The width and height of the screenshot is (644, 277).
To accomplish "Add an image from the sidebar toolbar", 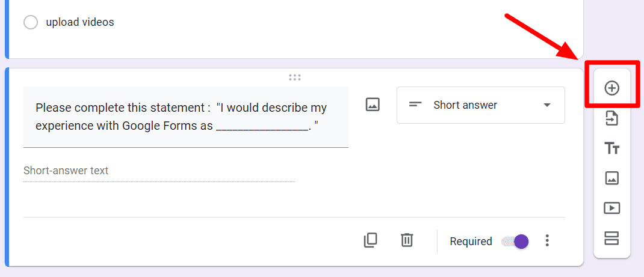I will (612, 178).
